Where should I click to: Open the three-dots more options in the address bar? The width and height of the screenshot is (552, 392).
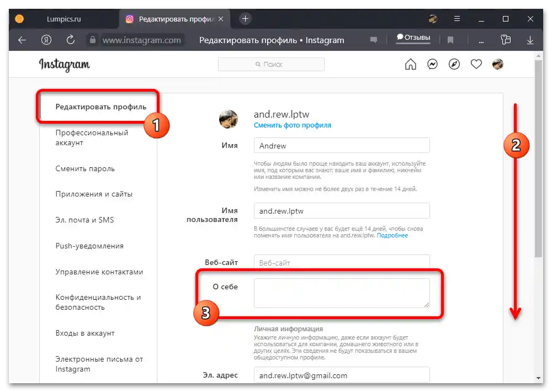481,41
